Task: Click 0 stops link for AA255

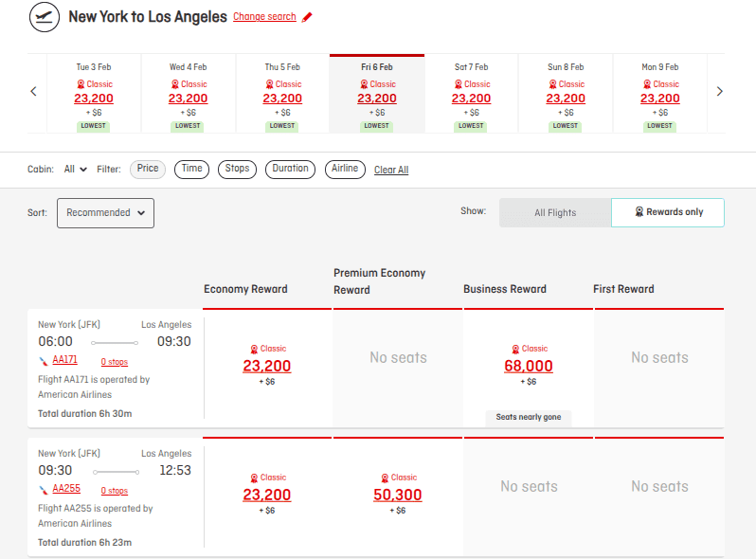Action: tap(115, 491)
